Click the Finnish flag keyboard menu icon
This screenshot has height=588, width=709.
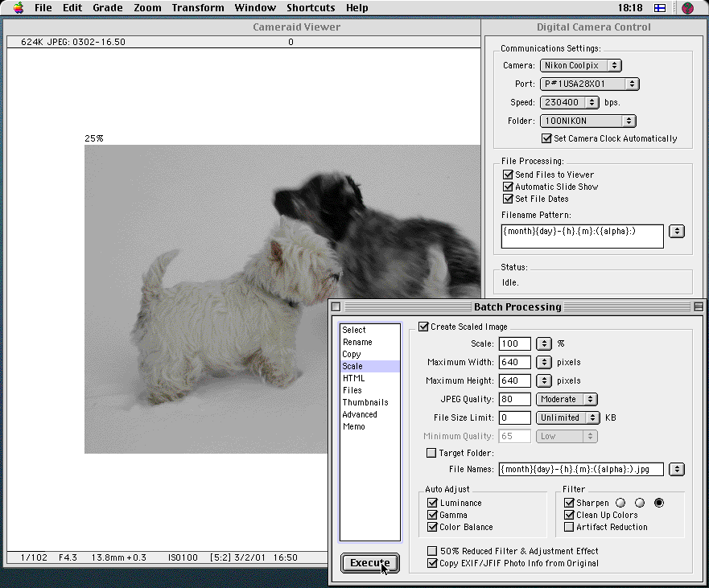[x=660, y=8]
